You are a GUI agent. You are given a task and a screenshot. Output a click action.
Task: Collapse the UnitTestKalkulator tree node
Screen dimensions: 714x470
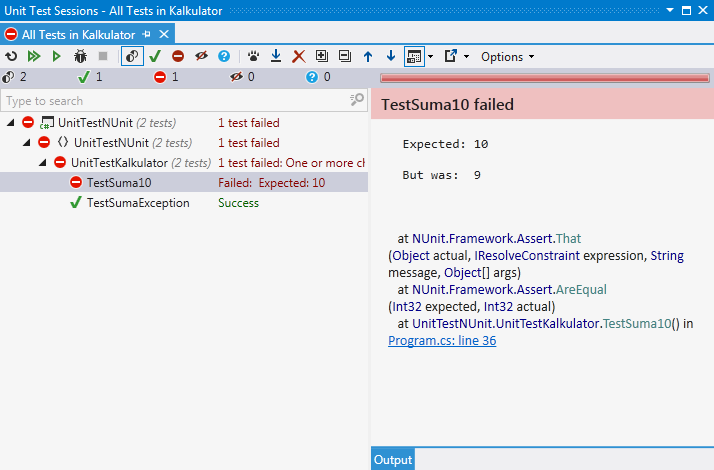pos(43,163)
